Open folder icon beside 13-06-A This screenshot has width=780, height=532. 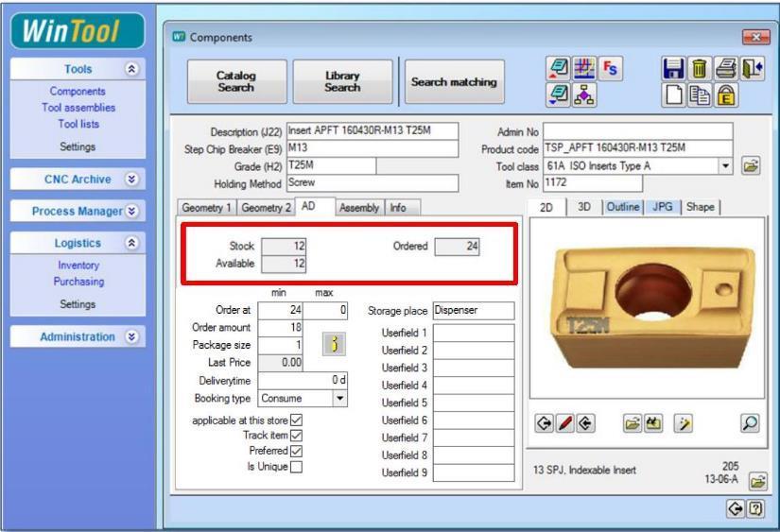click(758, 481)
